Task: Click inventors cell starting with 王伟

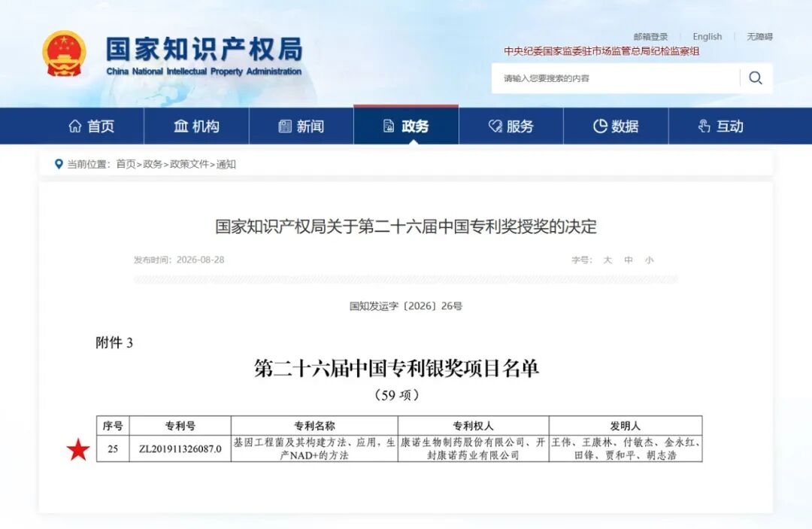Action: pyautogui.click(x=626, y=448)
